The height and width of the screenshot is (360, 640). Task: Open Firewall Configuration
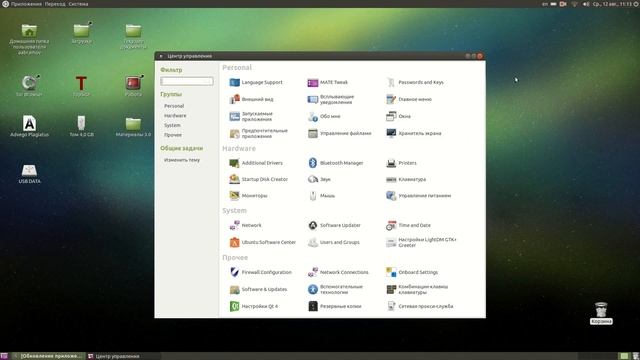pos(260,272)
